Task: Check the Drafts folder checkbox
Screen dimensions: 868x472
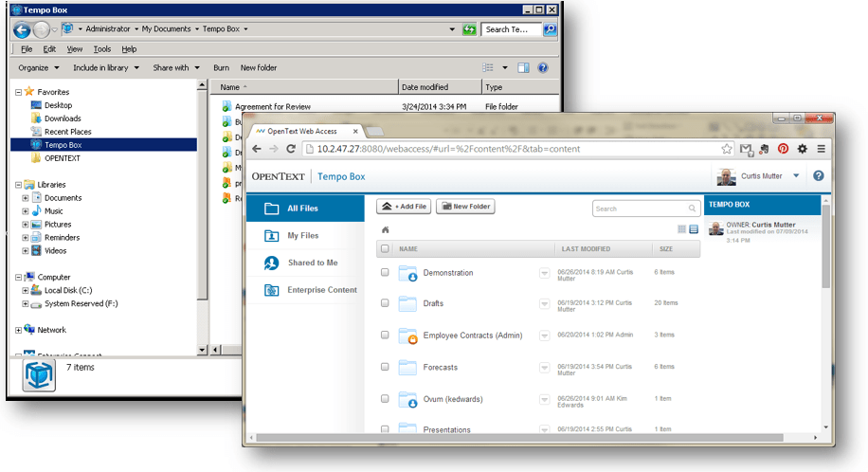Action: [x=385, y=303]
